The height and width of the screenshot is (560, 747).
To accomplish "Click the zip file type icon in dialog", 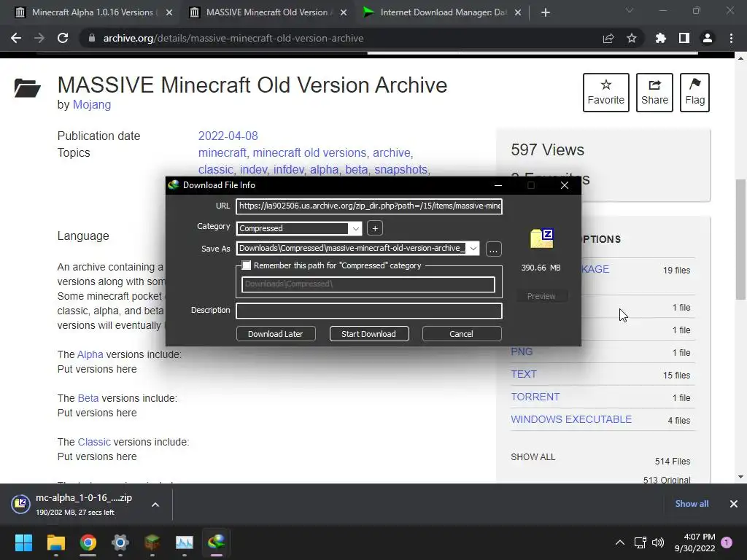I will coord(542,238).
